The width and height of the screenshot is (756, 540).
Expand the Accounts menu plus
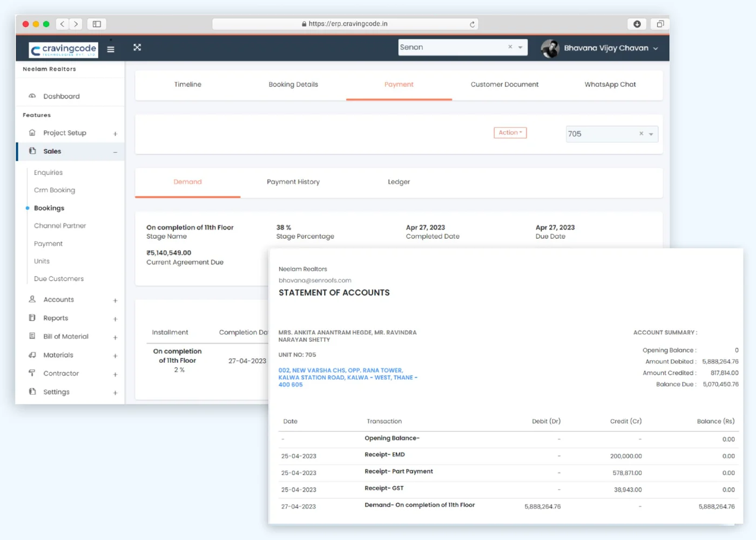115,301
